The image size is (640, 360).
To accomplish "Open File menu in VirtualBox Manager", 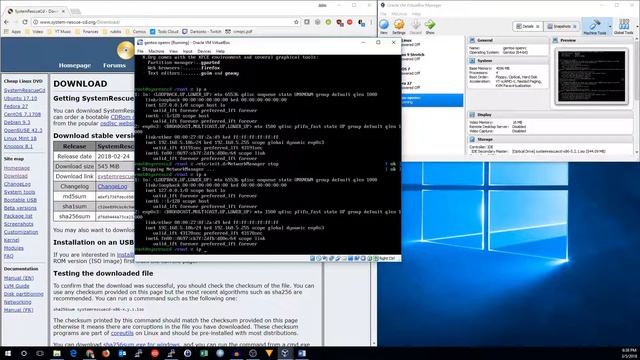I will (x=383, y=13).
